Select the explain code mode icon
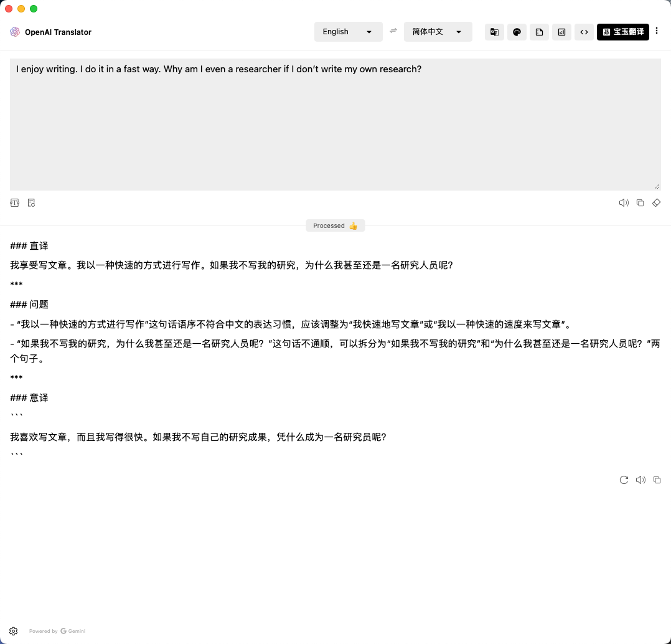The width and height of the screenshot is (671, 644). pyautogui.click(x=584, y=32)
